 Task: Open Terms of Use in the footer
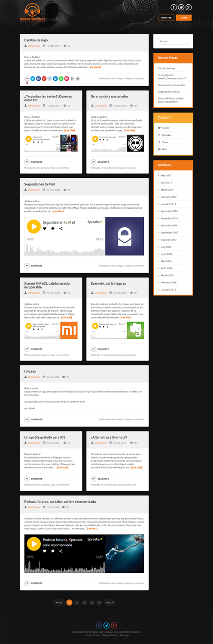[91, 635]
